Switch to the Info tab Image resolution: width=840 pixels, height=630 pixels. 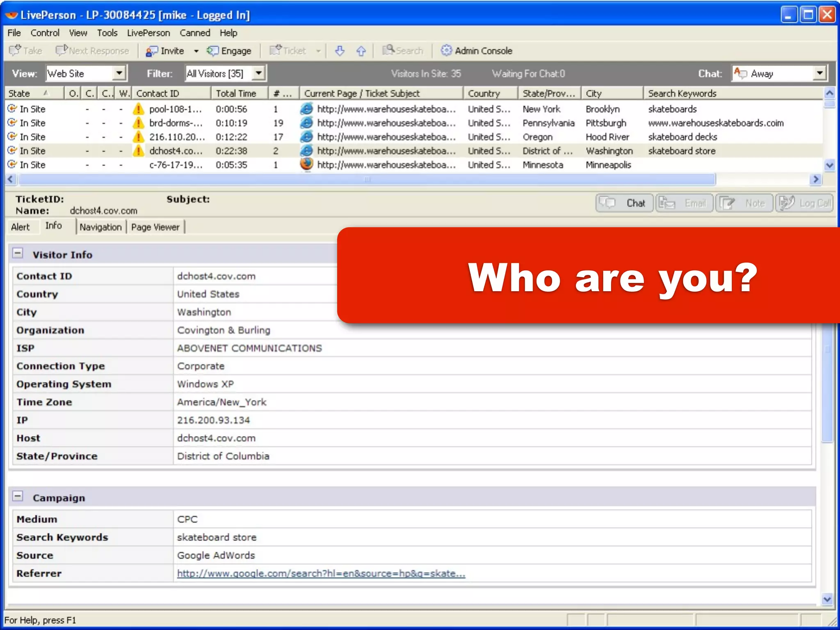54,226
